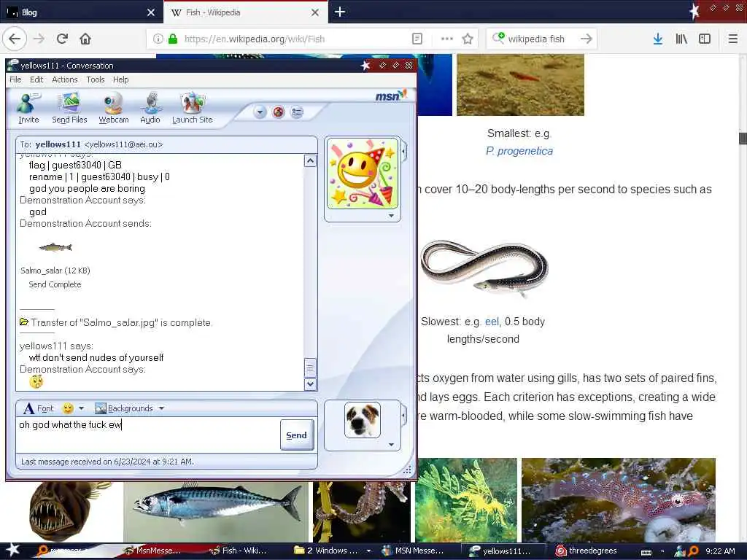Open the Tools menu
The height and width of the screenshot is (560, 747).
(x=96, y=79)
